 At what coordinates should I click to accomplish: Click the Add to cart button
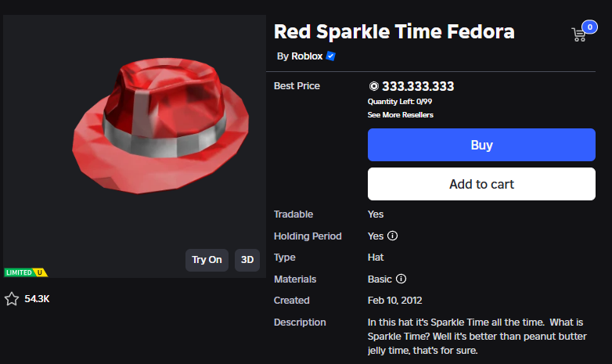pos(481,185)
